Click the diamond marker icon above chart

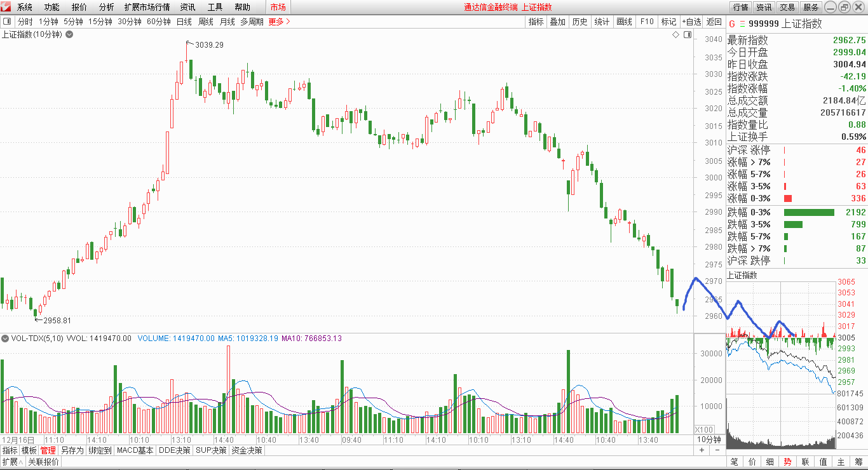[676, 35]
